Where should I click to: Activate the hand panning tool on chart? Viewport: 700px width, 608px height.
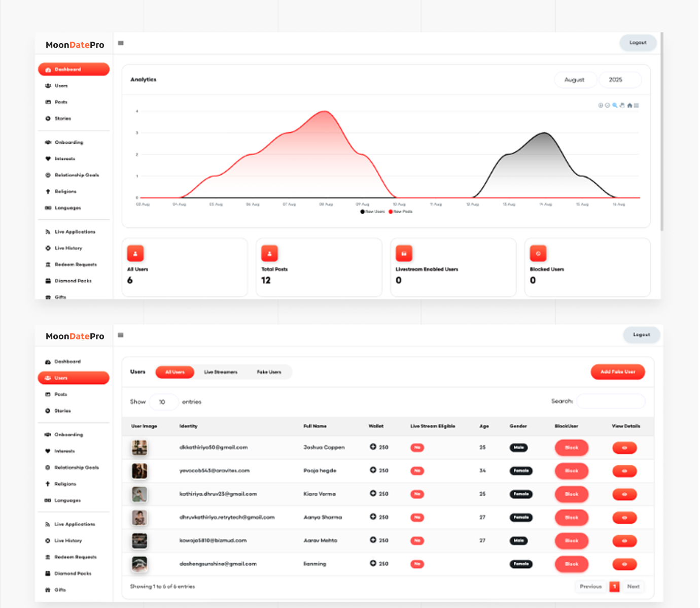coord(622,106)
